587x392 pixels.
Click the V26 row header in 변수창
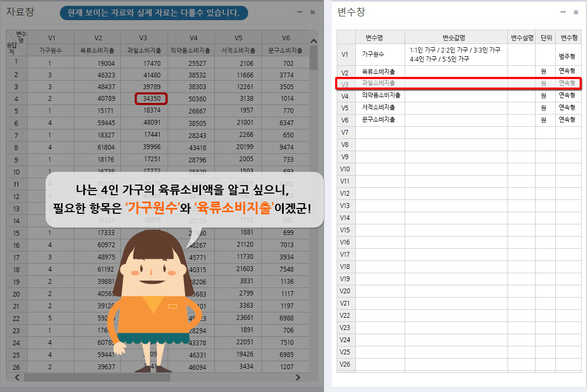click(x=345, y=364)
